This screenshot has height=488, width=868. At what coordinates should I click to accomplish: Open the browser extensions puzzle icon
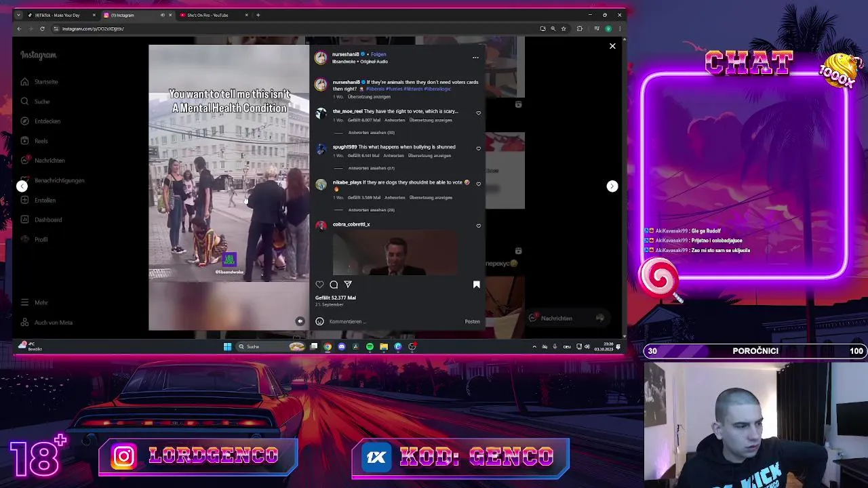click(x=579, y=28)
